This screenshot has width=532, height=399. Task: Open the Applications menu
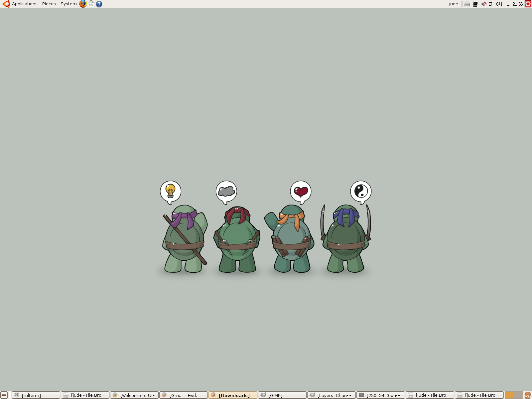(25, 4)
